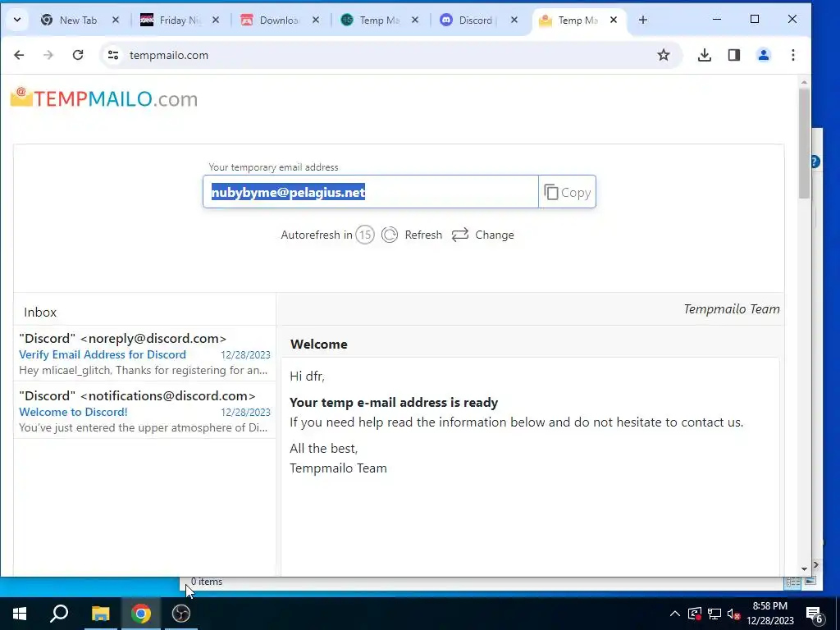Open the Chrome profile avatar
840x630 pixels.
pyautogui.click(x=764, y=55)
